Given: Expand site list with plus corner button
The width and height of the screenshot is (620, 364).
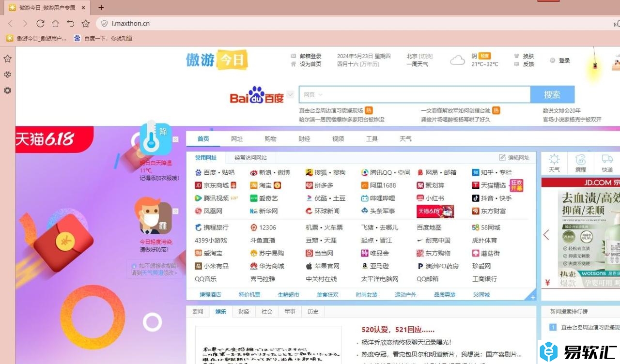Looking at the screenshot, I should point(533,297).
